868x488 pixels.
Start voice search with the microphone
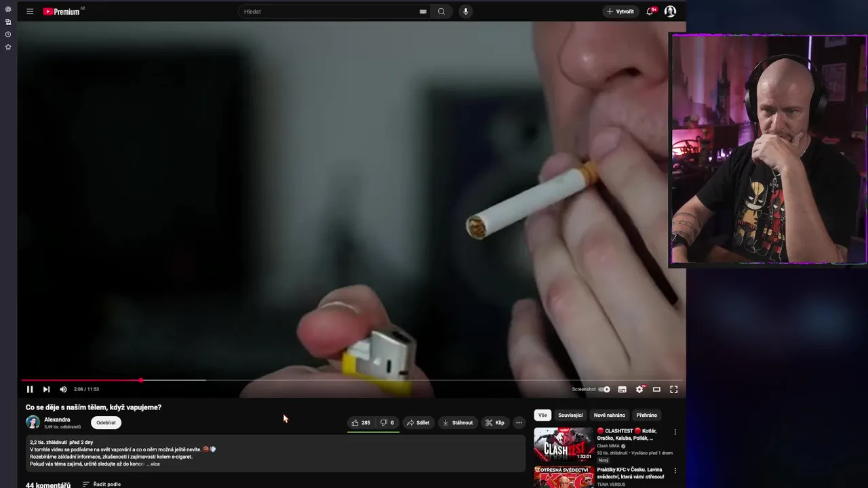(465, 12)
